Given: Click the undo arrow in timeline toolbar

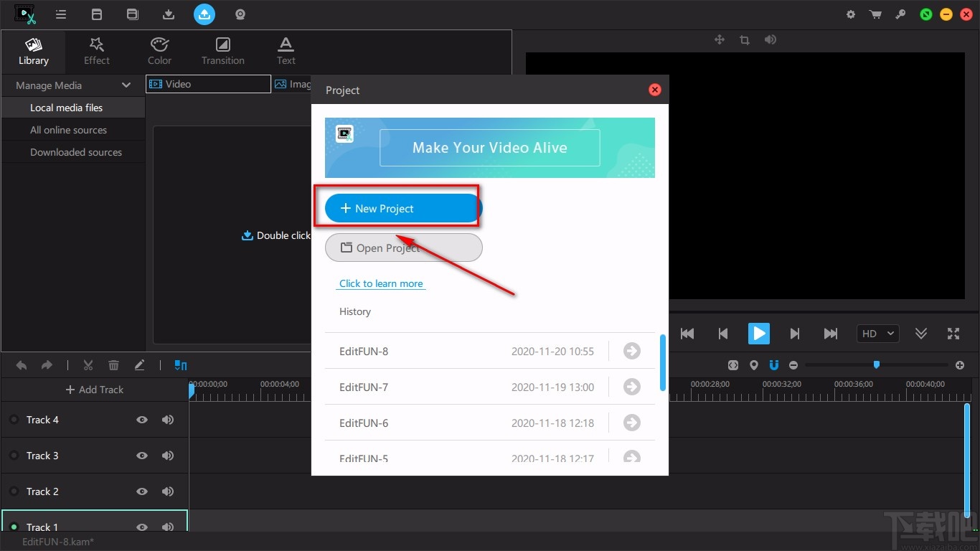Looking at the screenshot, I should point(22,365).
